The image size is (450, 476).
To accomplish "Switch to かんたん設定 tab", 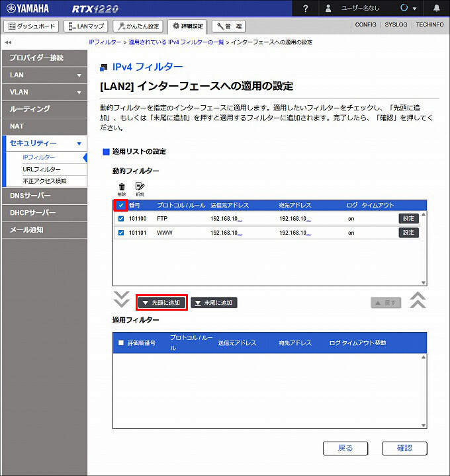I will click(x=138, y=26).
